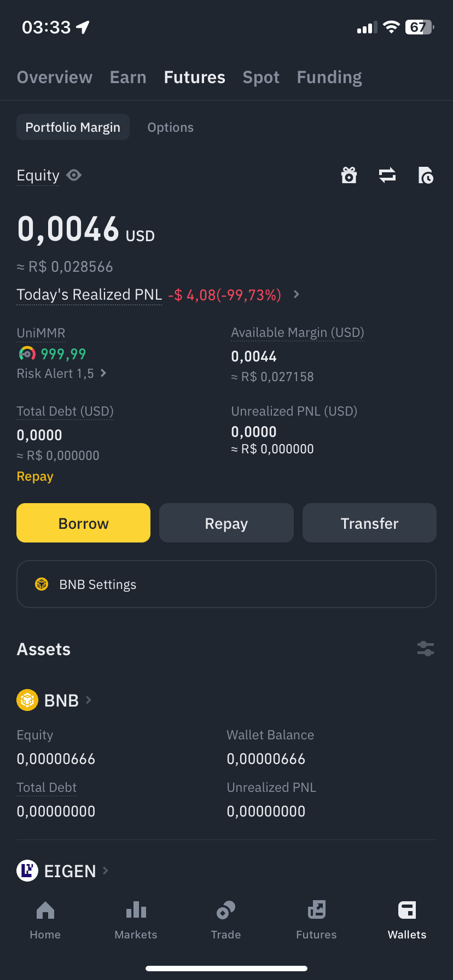Open Futures in bottom navigation bar
Screen dimensions: 453x980
pyautogui.click(x=316, y=920)
